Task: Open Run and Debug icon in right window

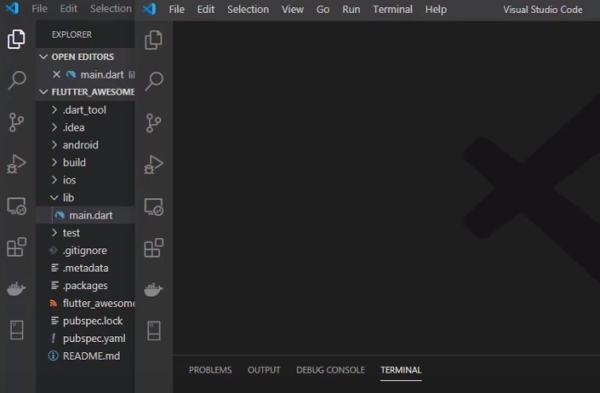Action: coord(154,165)
